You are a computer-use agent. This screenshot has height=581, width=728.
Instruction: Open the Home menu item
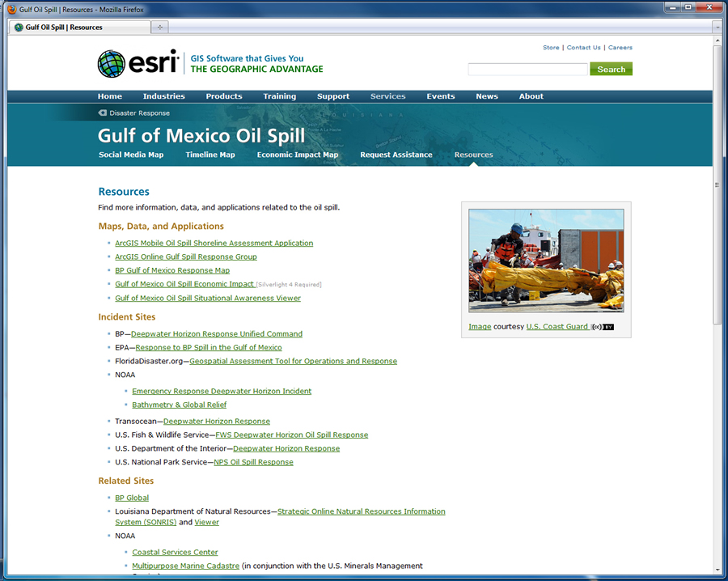pos(110,96)
